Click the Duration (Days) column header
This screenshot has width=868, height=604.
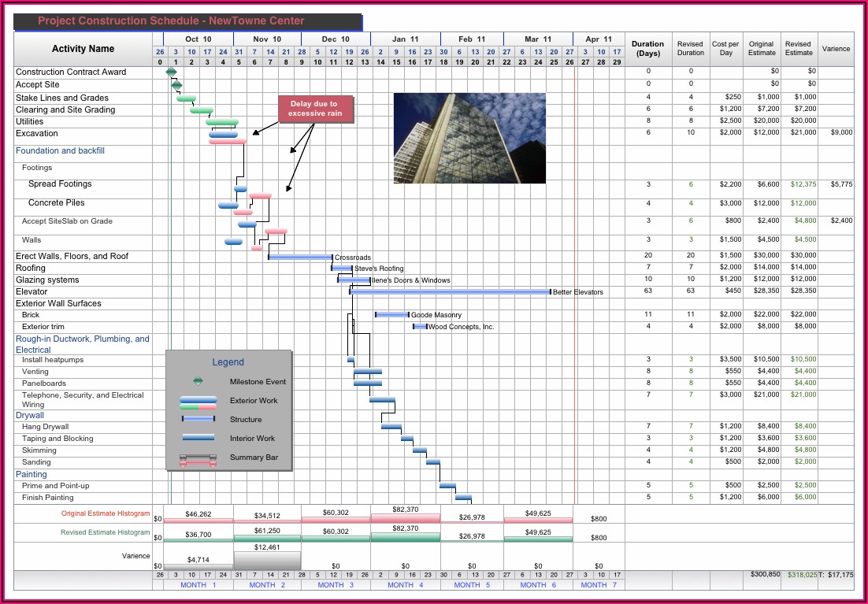648,49
